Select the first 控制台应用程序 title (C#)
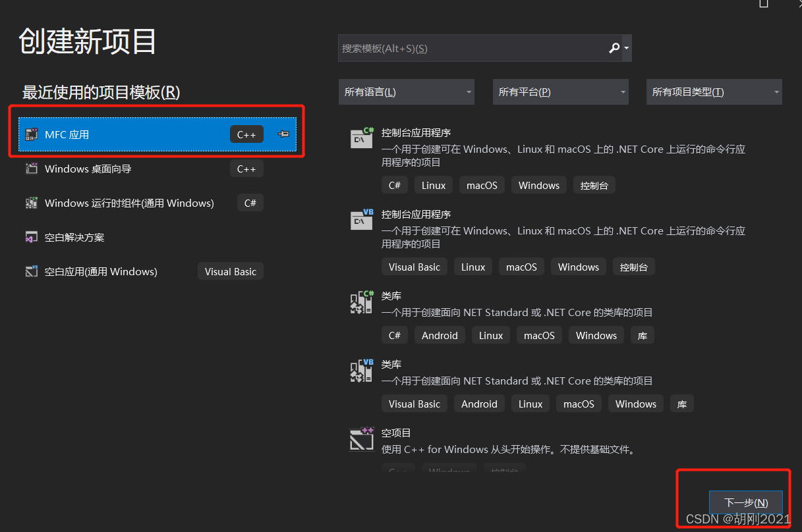 [416, 132]
